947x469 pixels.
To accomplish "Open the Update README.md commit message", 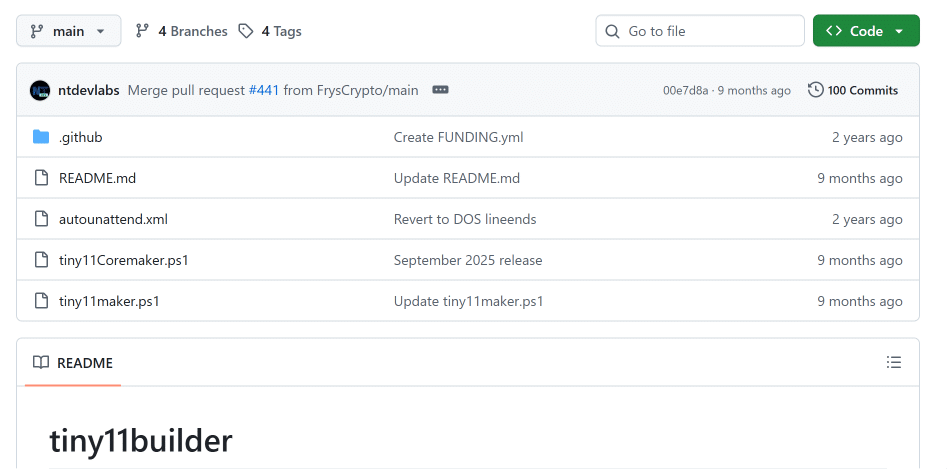I will pos(457,178).
